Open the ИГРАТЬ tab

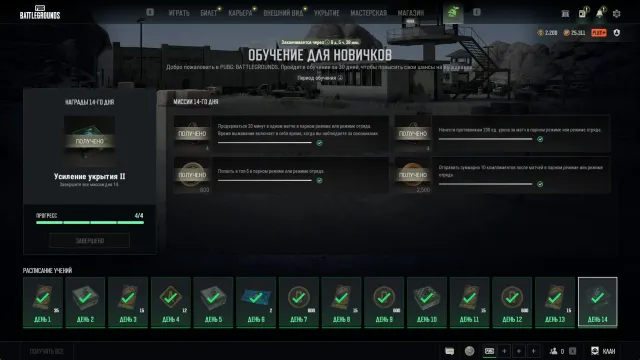pyautogui.click(x=179, y=13)
